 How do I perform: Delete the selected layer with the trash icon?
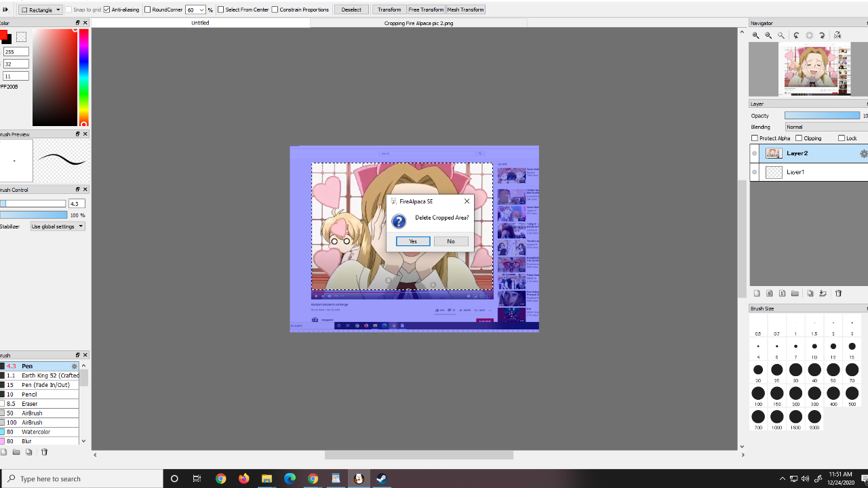click(x=838, y=293)
